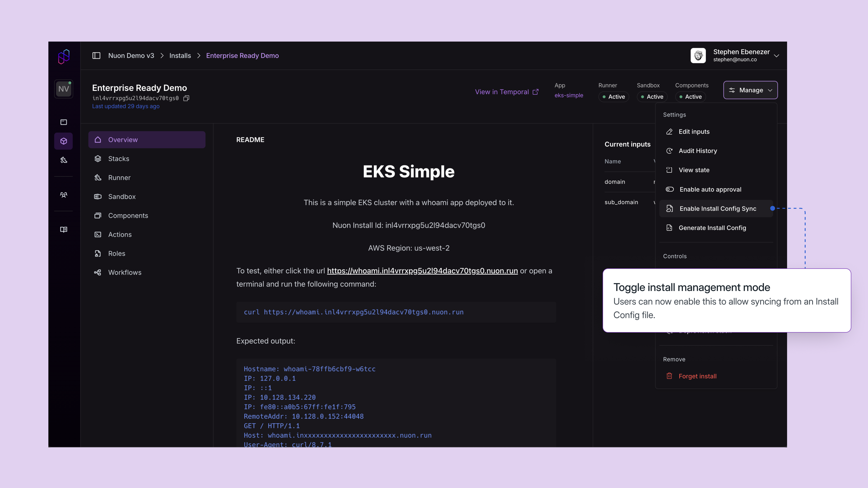
Task: Click the Nuon logo at the top left
Action: [64, 56]
